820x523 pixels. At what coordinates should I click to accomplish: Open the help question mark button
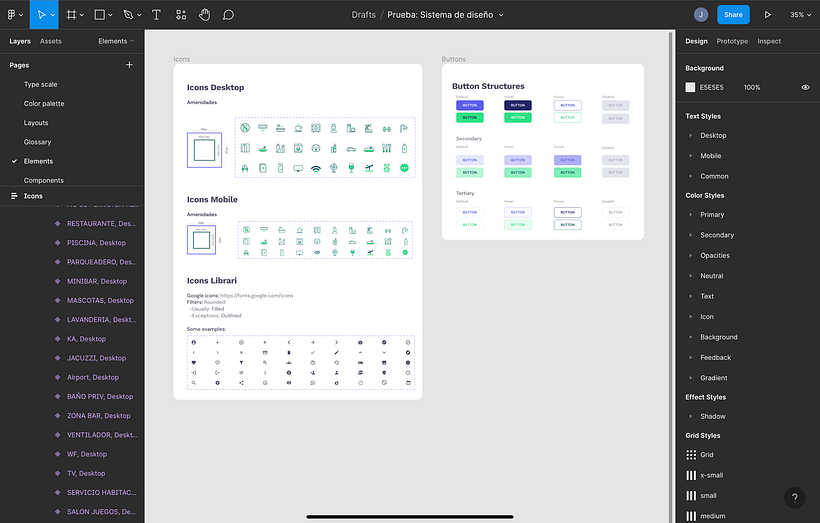(x=794, y=498)
